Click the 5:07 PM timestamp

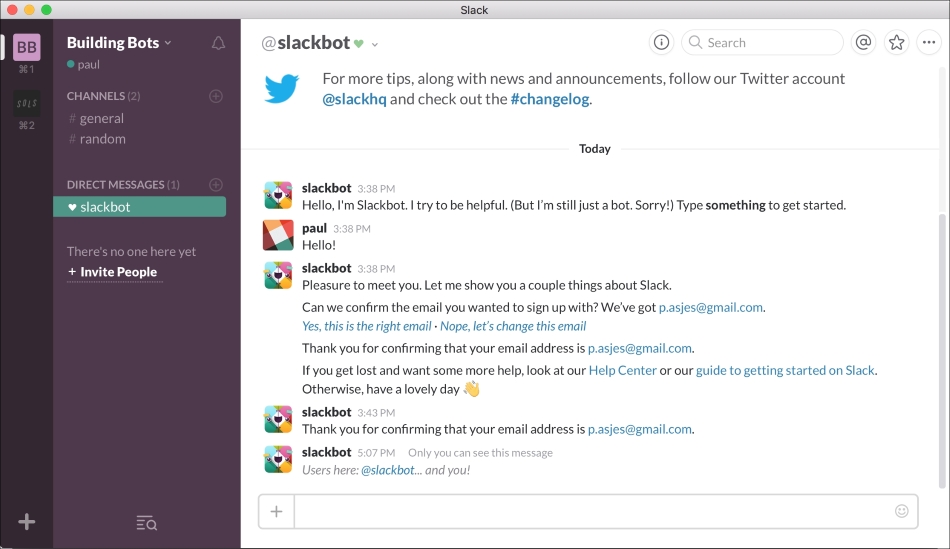click(376, 453)
